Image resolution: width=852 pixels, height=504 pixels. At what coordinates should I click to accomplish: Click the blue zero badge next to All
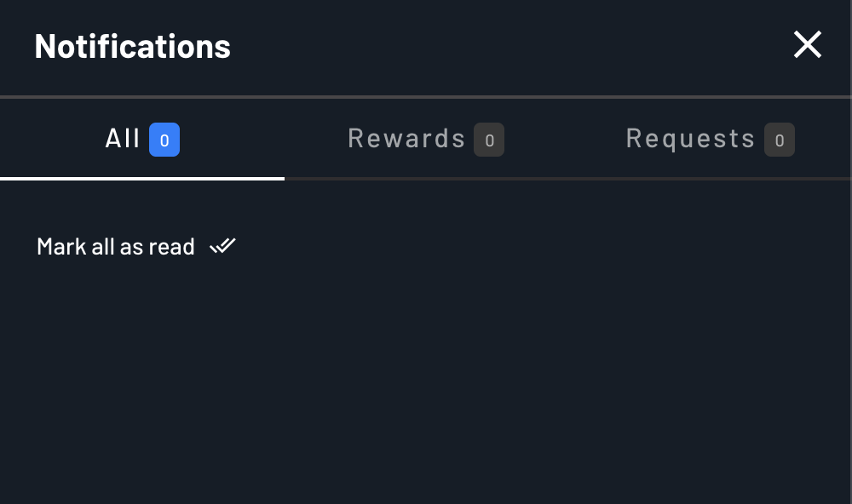164,140
